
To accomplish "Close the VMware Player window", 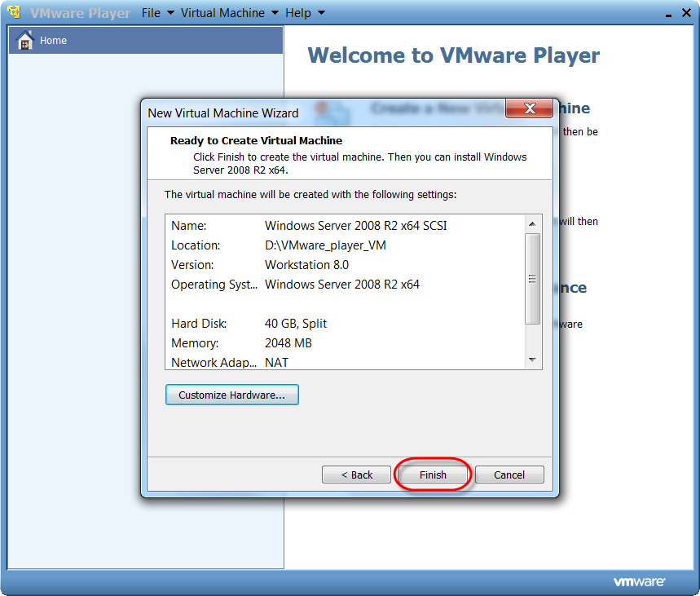I will pos(687,13).
